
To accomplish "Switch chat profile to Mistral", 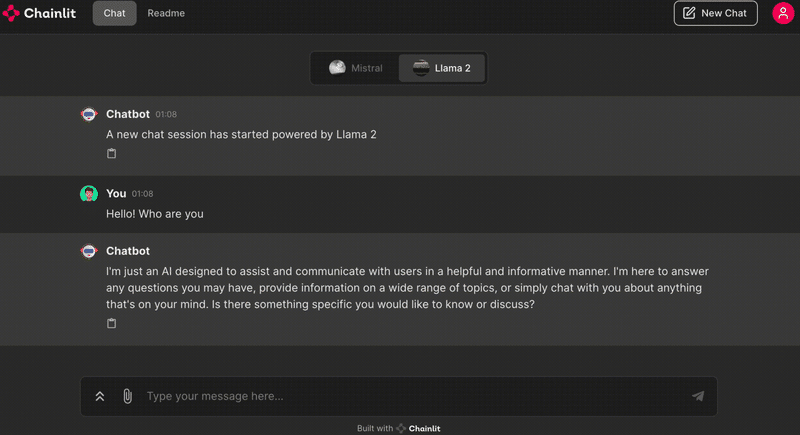I will pyautogui.click(x=355, y=68).
